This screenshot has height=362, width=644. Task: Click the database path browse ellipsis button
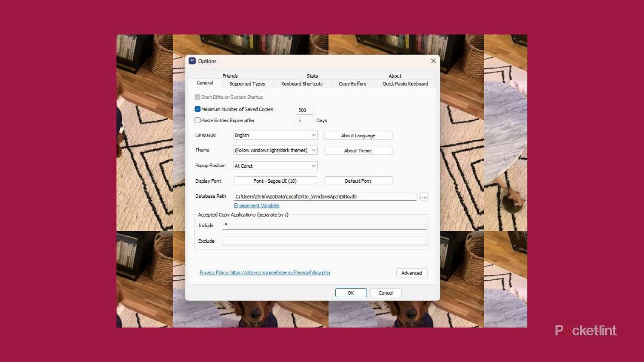(423, 197)
